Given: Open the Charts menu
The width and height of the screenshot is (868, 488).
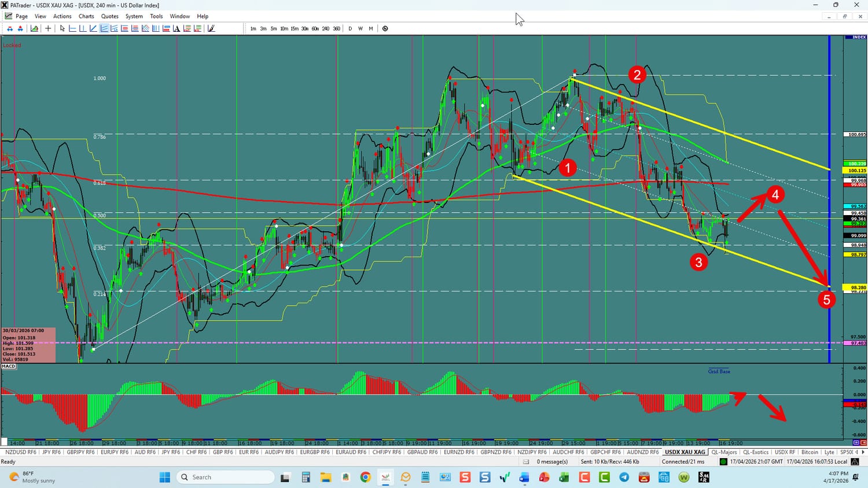Looking at the screenshot, I should [x=86, y=16].
